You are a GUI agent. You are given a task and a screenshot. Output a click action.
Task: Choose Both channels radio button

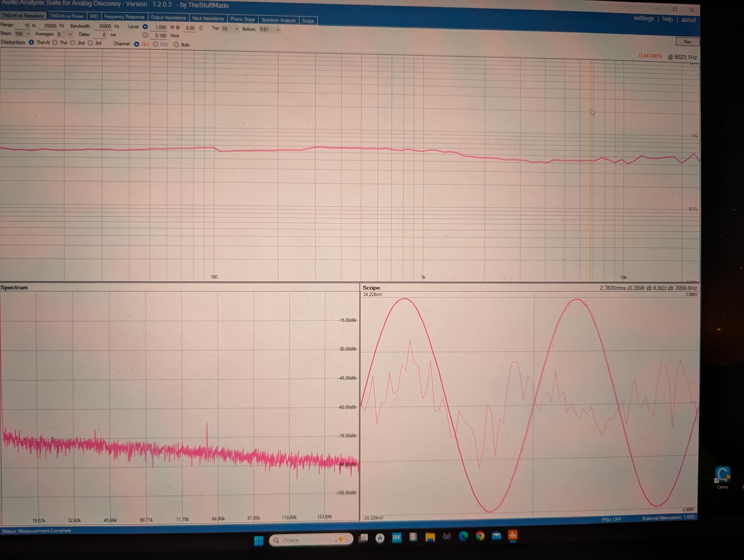(x=176, y=45)
